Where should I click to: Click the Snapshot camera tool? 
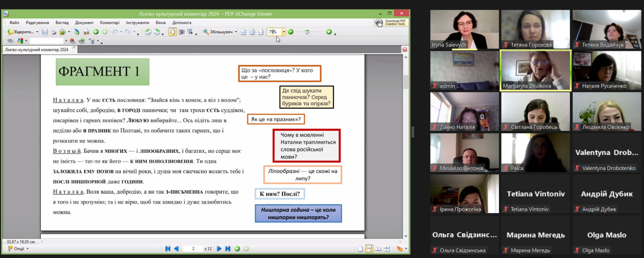[x=182, y=32]
